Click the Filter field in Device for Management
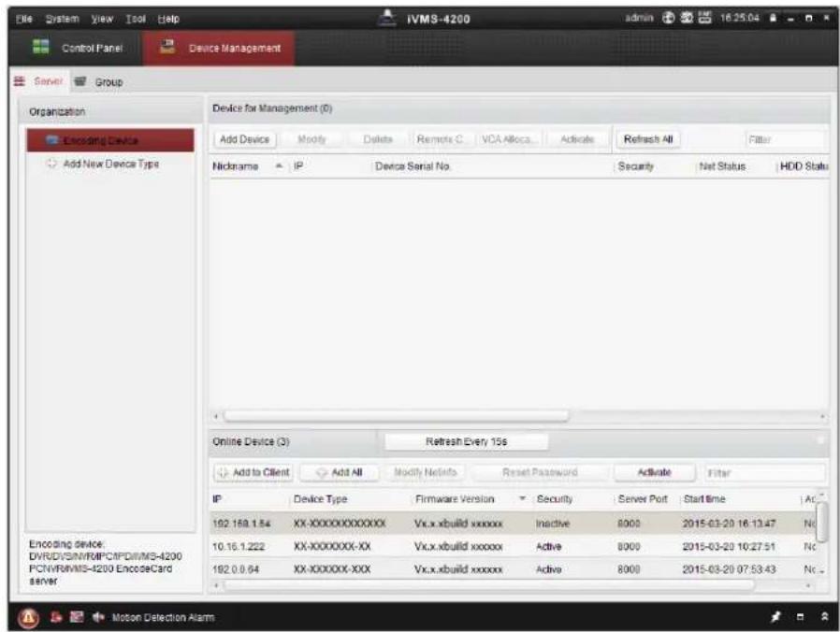The image size is (840, 632). click(x=785, y=140)
